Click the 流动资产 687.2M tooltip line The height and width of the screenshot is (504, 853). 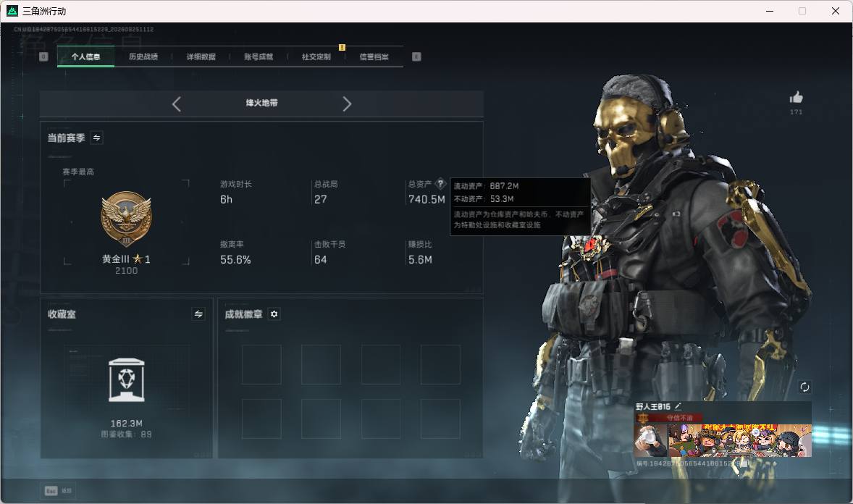pos(487,186)
